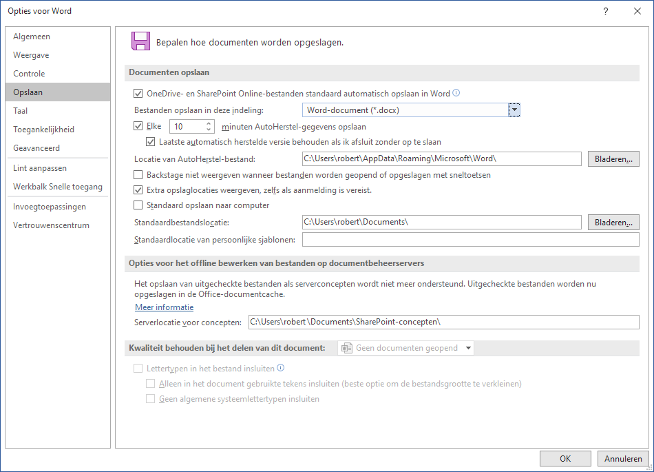Go to 'Lint aanpassen' settings
This screenshot has height=472, width=654.
click(38, 168)
